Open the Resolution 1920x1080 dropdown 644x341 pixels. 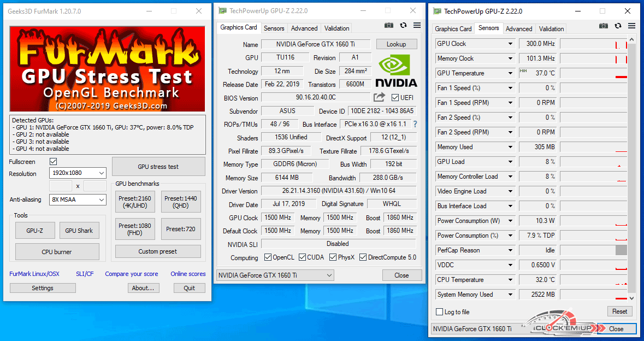[x=78, y=173]
